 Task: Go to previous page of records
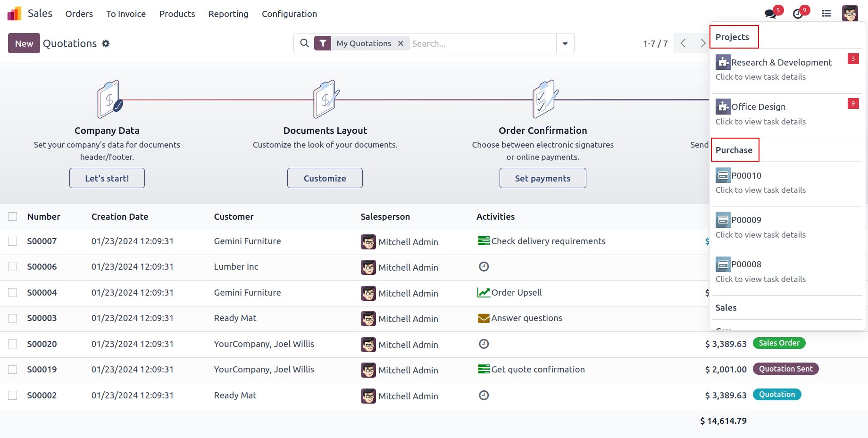tap(683, 43)
